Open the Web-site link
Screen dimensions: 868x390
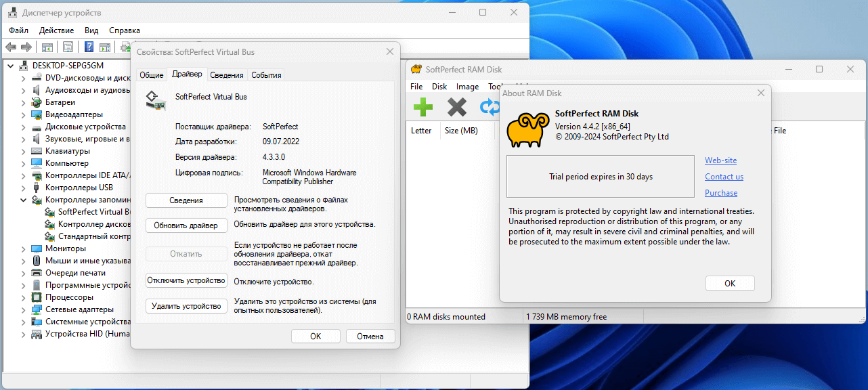(x=720, y=160)
